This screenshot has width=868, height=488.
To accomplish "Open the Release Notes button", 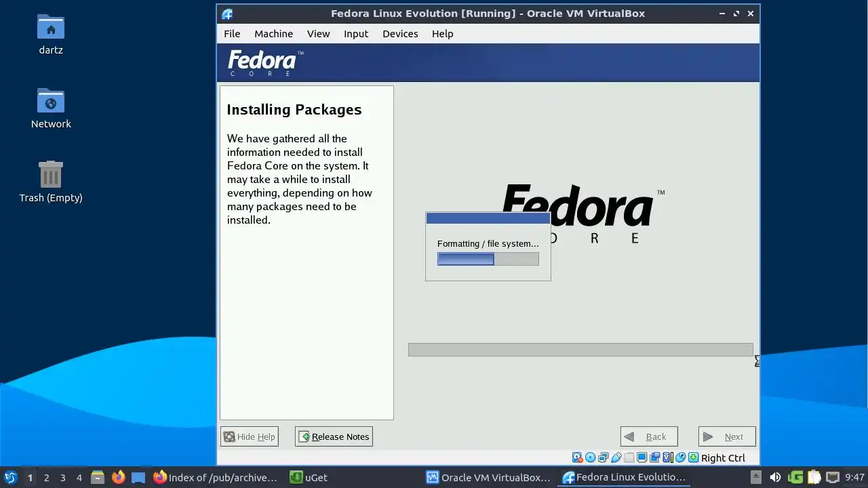I will (334, 436).
